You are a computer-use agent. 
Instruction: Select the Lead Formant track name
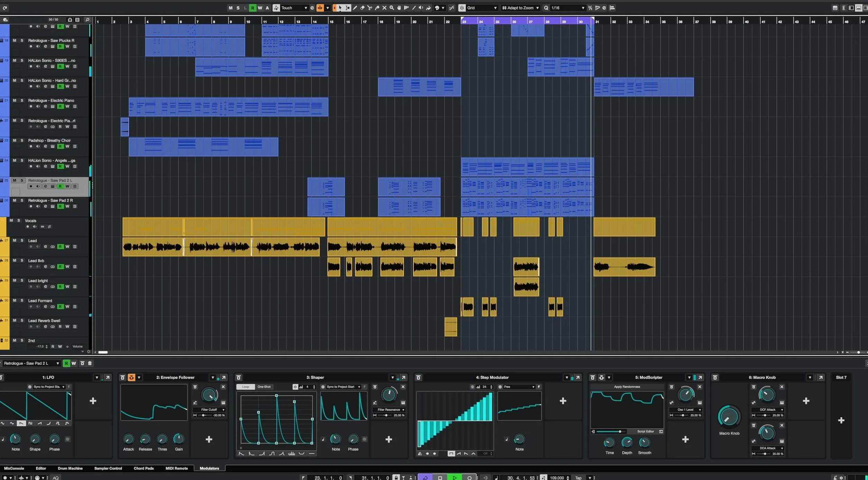click(x=40, y=301)
